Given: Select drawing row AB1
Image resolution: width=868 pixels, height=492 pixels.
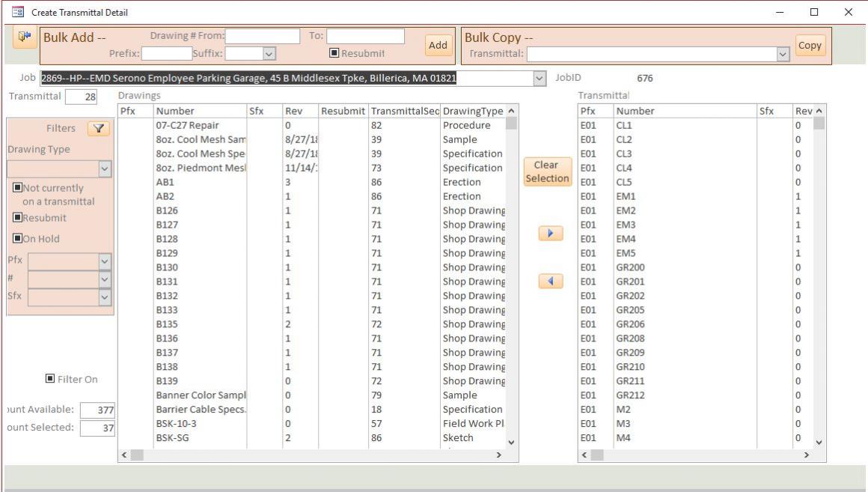Looking at the screenshot, I should pos(312,182).
